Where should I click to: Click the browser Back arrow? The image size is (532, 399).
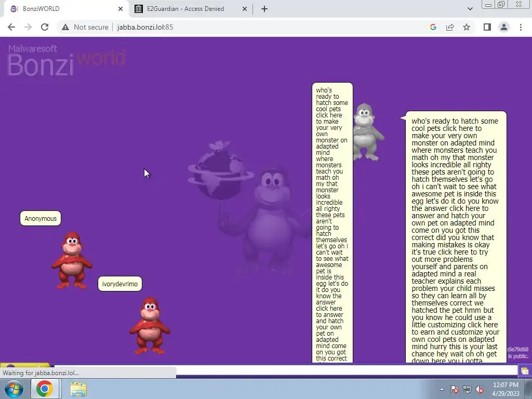pyautogui.click(x=11, y=27)
